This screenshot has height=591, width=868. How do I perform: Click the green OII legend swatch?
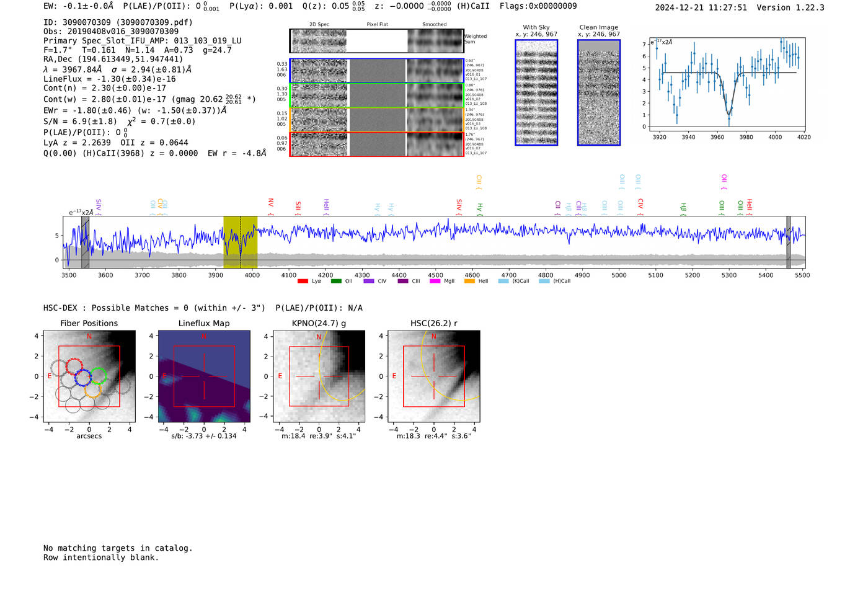[x=336, y=281]
